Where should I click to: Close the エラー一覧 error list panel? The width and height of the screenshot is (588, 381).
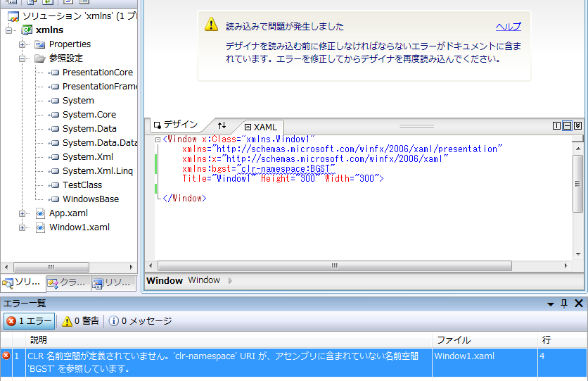[579, 304]
